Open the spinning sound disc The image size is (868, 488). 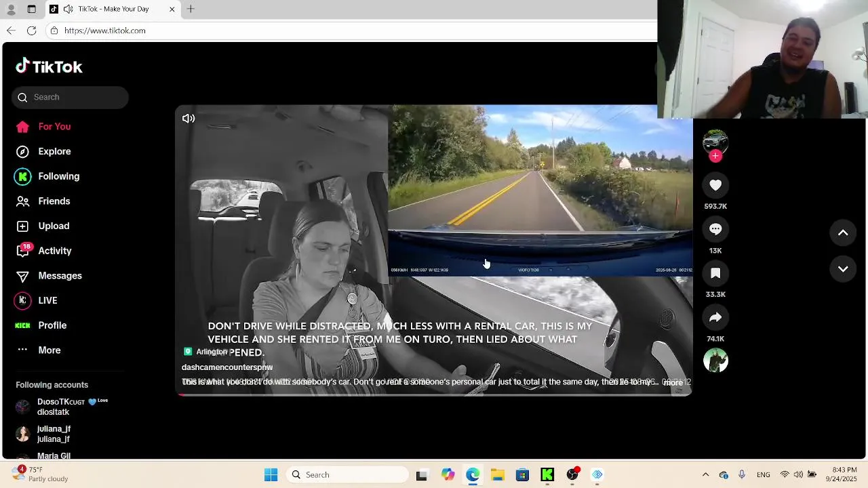715,361
